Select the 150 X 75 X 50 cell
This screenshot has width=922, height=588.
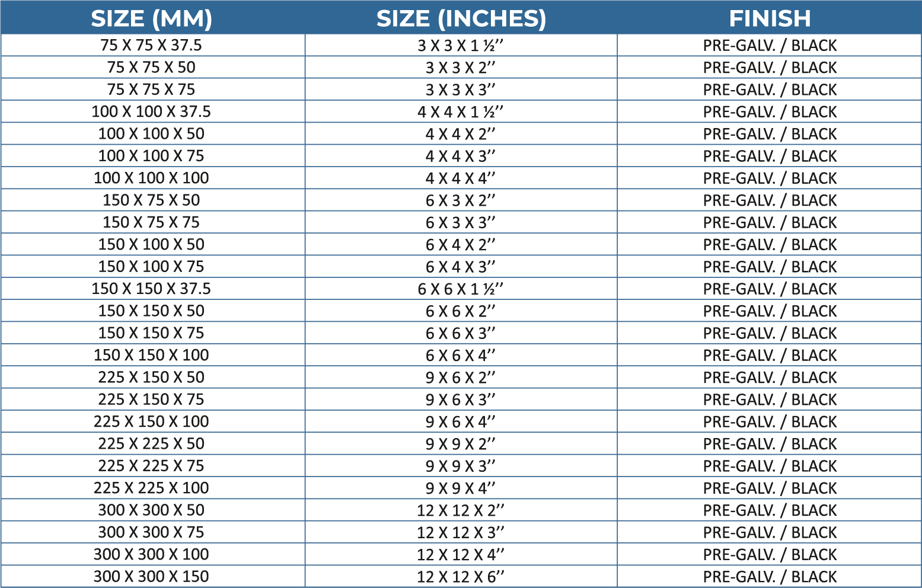(x=151, y=200)
